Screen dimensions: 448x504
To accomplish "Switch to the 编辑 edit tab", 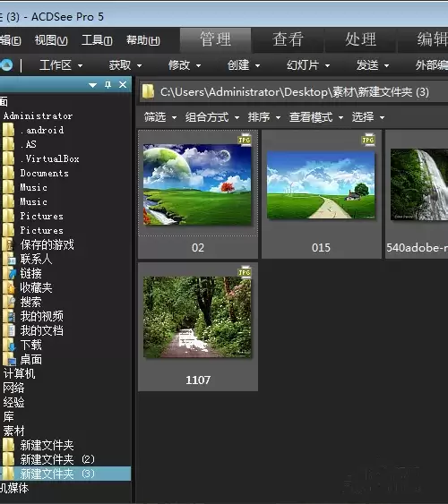I will 423,40.
